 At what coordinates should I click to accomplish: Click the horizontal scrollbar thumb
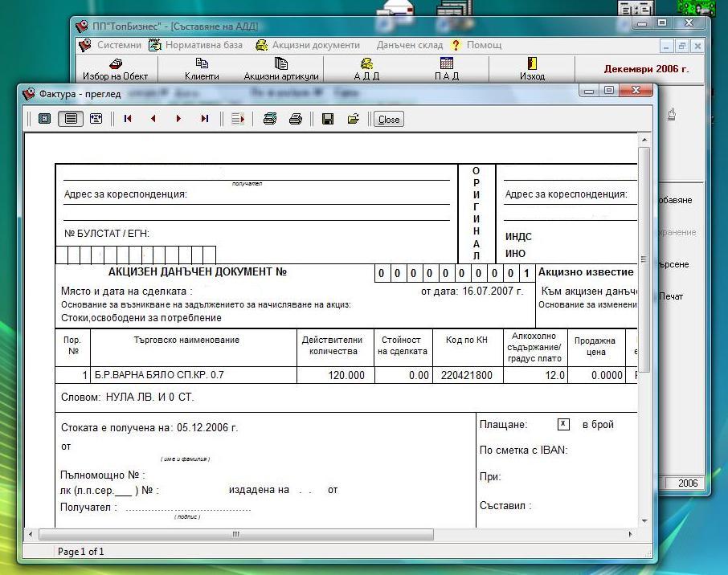point(236,534)
